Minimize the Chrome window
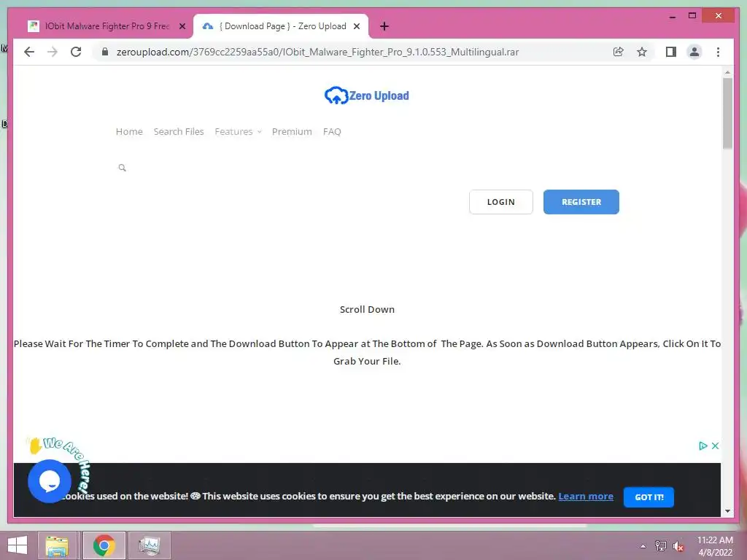Screen dimensions: 747x560 coord(672,16)
